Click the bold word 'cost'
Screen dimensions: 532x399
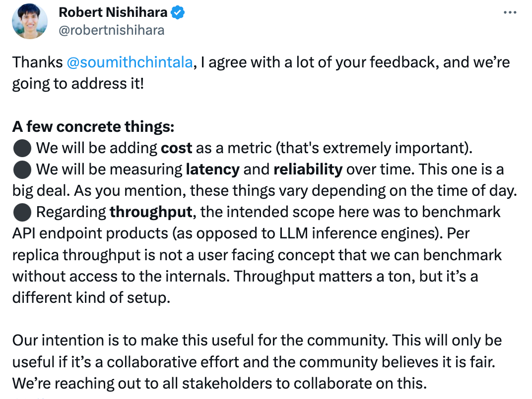(x=177, y=148)
